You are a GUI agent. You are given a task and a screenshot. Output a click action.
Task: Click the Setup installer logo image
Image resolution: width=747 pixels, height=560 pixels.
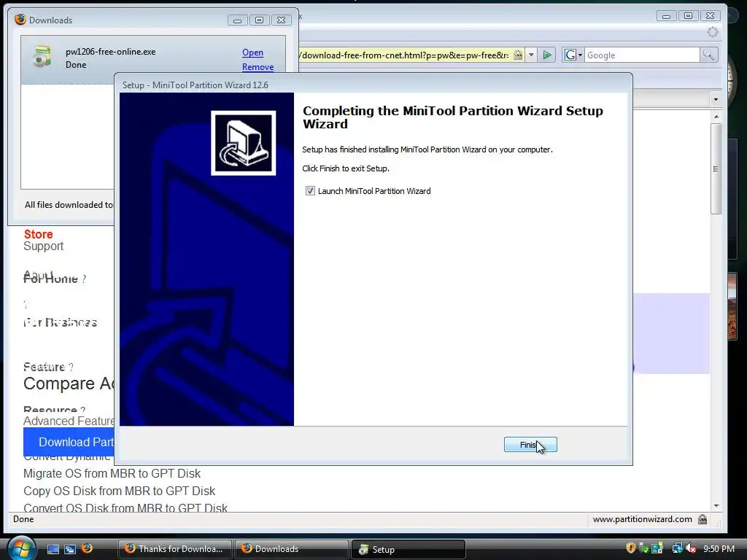click(244, 143)
